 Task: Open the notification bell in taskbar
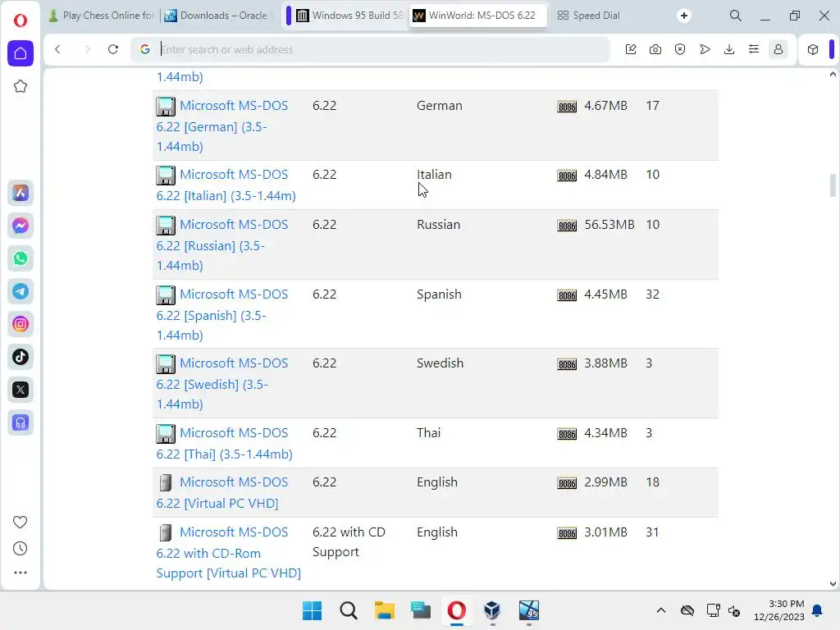[818, 610]
